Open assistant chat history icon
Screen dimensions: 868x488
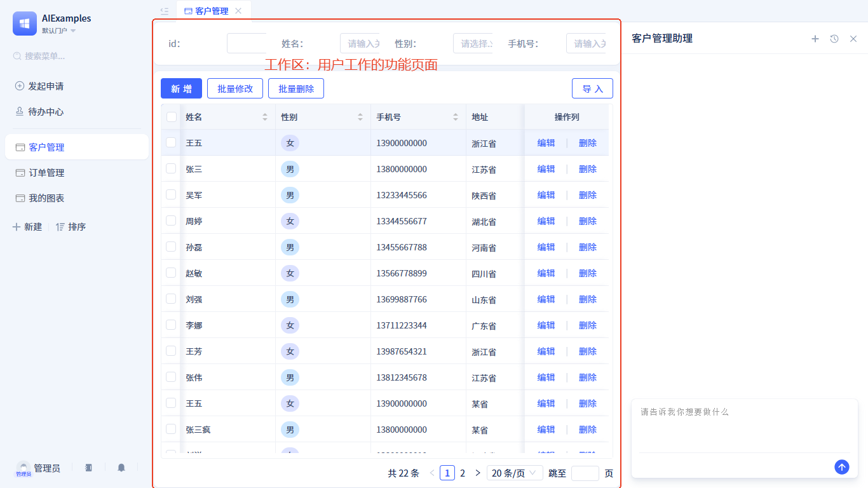point(834,39)
